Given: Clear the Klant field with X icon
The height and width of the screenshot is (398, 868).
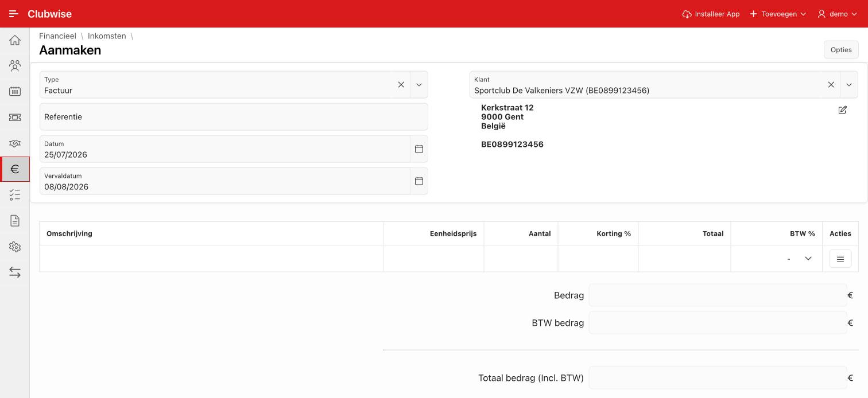Looking at the screenshot, I should tap(831, 85).
